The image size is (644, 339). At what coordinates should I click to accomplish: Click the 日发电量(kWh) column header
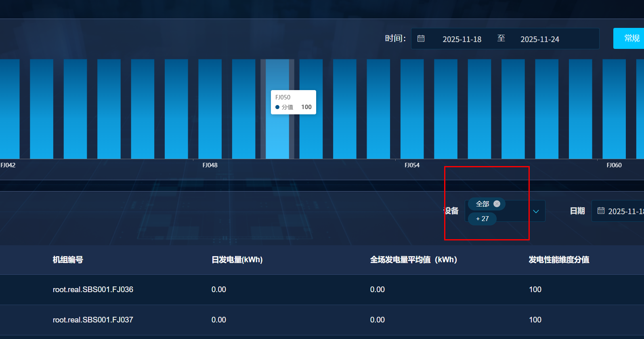(237, 260)
